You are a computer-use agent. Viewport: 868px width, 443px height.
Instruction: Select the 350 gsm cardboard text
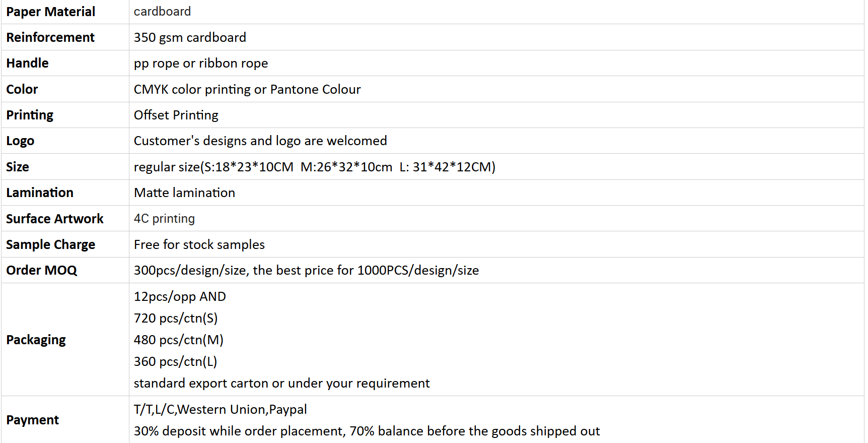tap(190, 38)
